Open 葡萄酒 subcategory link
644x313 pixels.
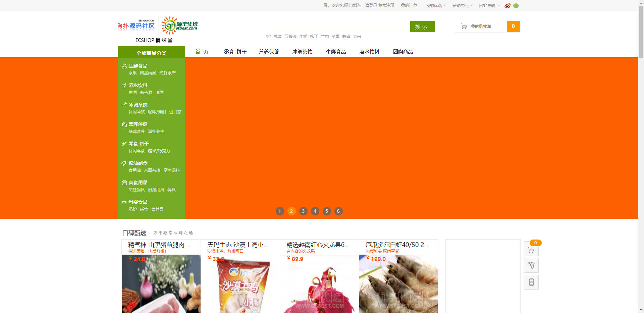click(x=146, y=93)
